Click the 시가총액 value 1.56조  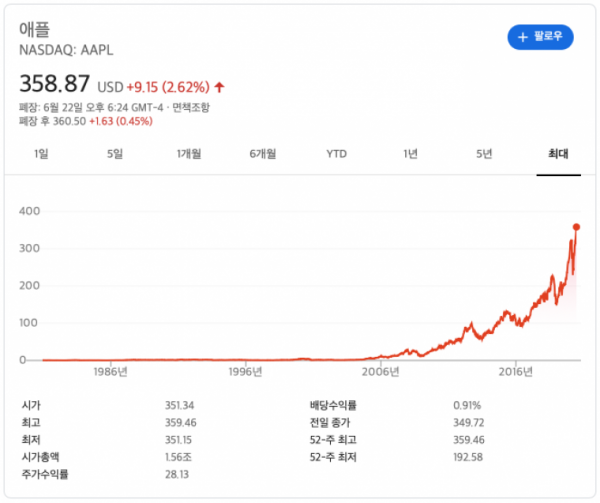coord(178,457)
